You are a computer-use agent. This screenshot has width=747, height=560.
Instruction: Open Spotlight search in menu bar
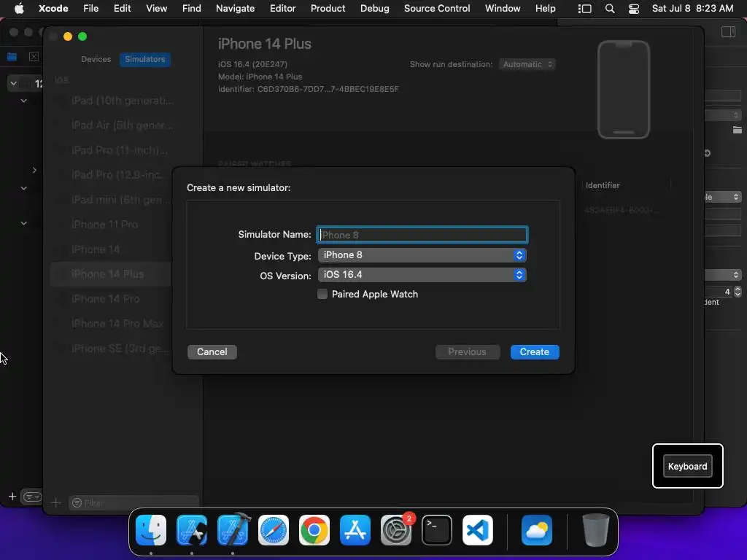[610, 9]
